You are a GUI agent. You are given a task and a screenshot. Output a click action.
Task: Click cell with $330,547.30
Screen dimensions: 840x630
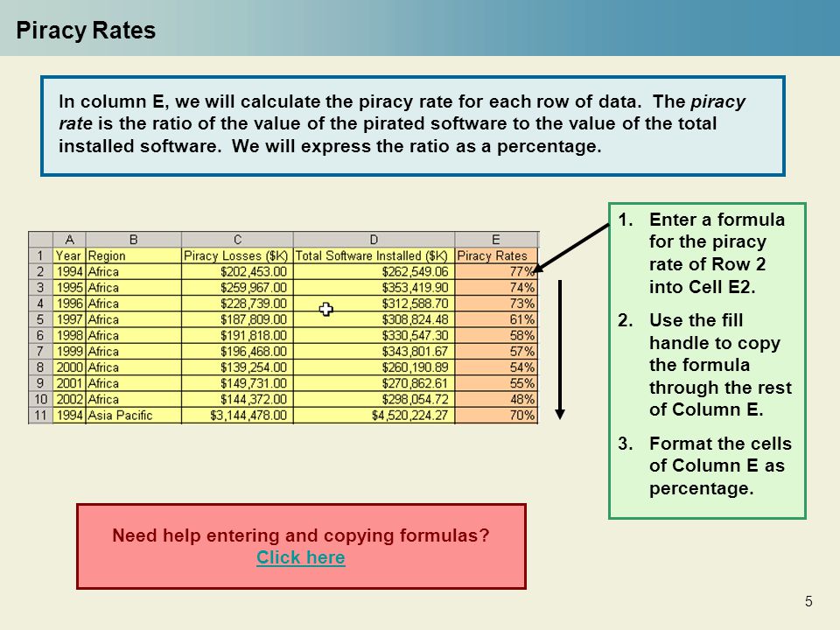pos(374,336)
